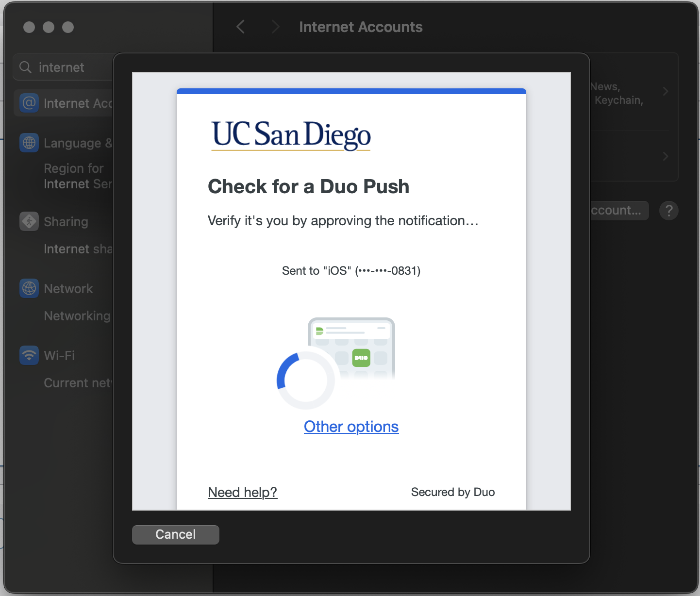The width and height of the screenshot is (700, 596).
Task: Select the Sharing sidebar label
Action: 66,222
